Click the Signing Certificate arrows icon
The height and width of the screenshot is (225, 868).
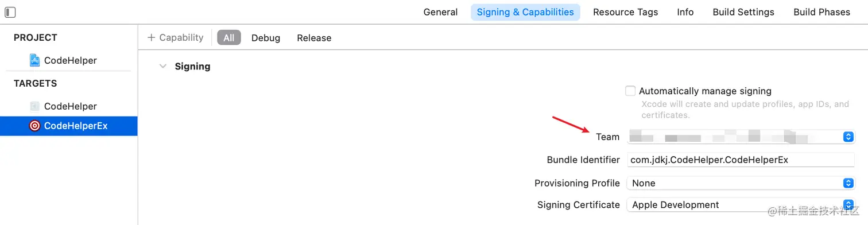848,205
